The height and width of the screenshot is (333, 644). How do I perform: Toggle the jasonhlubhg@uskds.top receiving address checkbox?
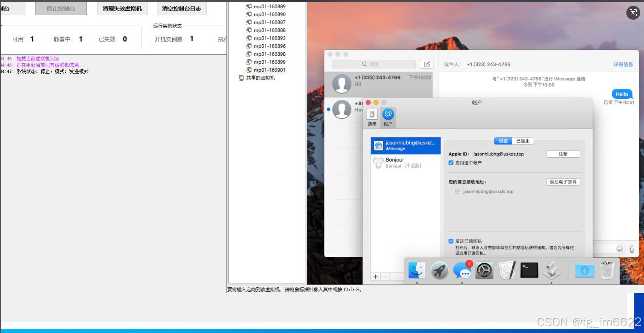point(458,192)
